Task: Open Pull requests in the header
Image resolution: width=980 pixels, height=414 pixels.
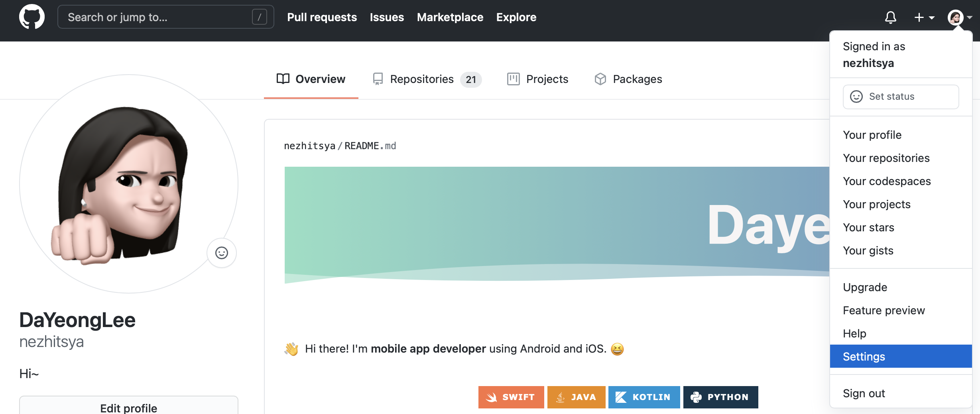Action: coord(322,17)
